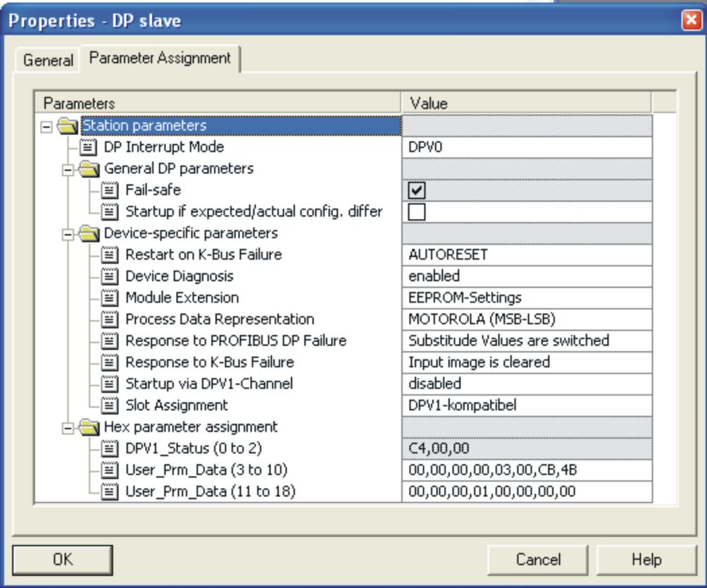Click the Response to PROFIBUS DP Failure icon
This screenshot has height=588, width=707.
pyautogui.click(x=110, y=341)
